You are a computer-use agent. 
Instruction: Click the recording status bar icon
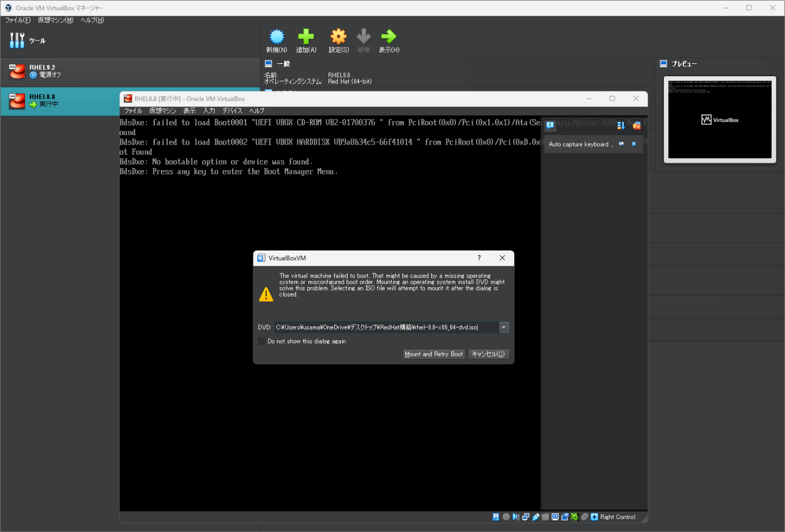(x=565, y=517)
